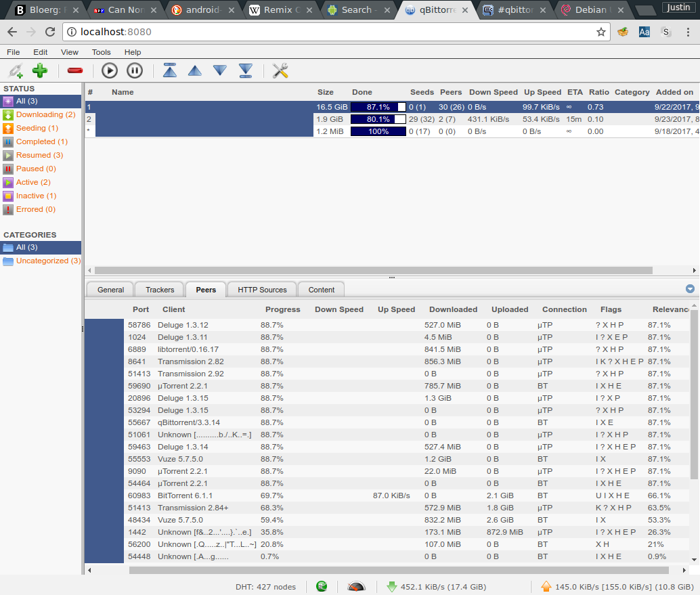Sort torrents by Size column header
The width and height of the screenshot is (700, 595).
(x=326, y=92)
